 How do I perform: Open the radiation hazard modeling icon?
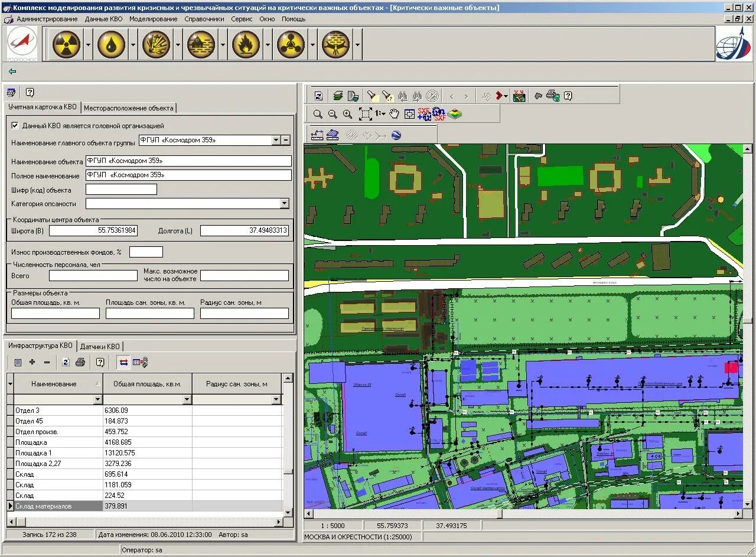click(x=66, y=44)
